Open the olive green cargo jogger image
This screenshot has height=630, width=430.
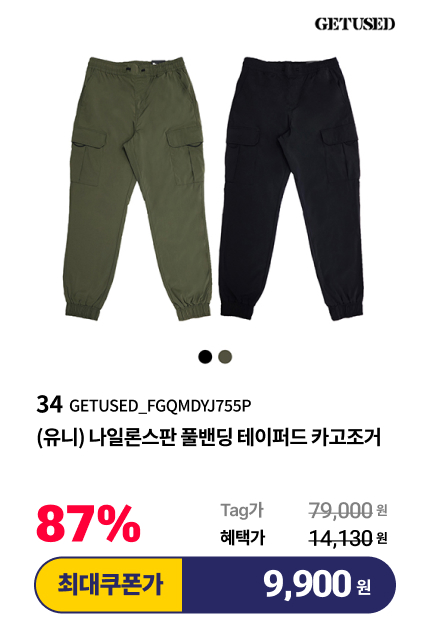139,188
